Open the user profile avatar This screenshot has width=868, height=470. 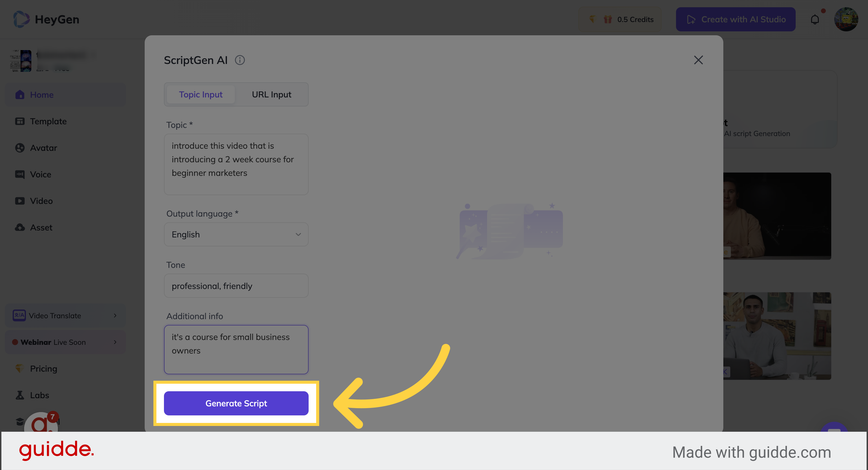point(846,19)
